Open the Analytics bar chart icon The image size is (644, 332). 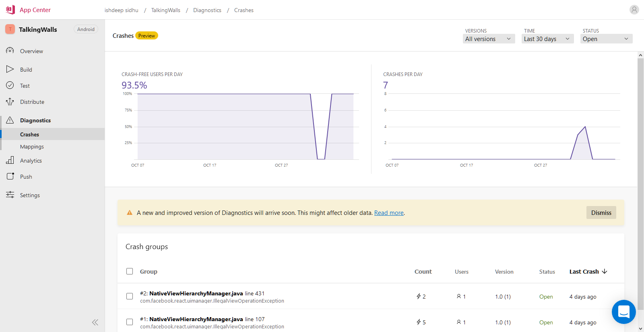coord(10,160)
